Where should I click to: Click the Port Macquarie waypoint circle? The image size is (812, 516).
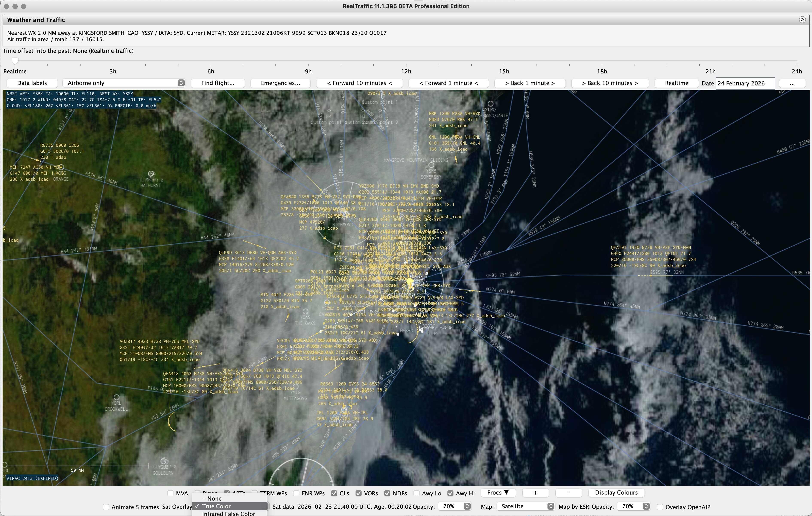pos(491,103)
